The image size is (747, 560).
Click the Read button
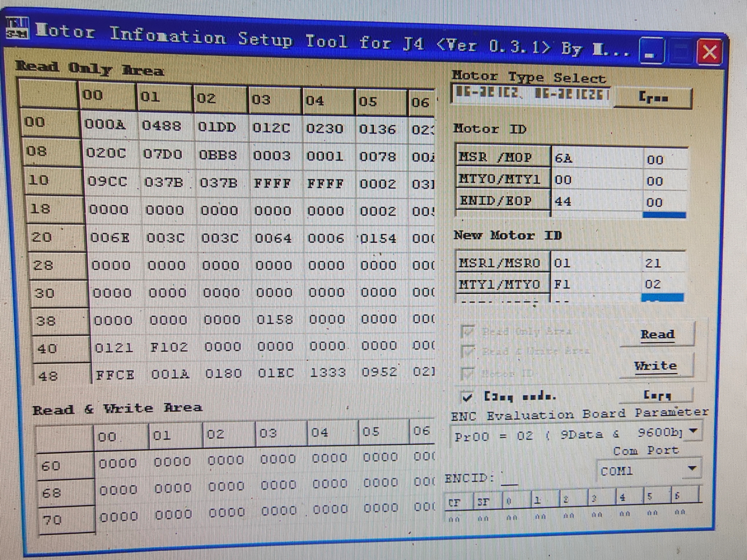(657, 334)
